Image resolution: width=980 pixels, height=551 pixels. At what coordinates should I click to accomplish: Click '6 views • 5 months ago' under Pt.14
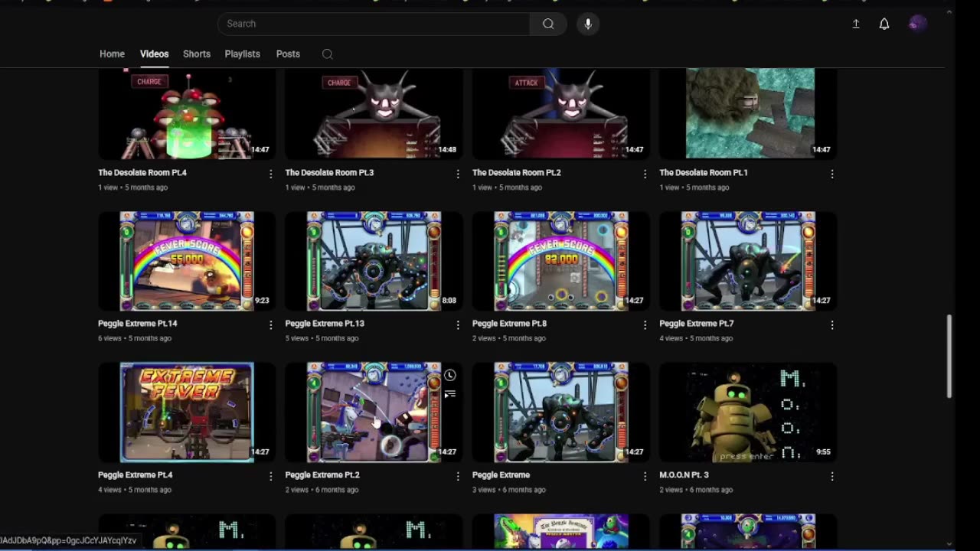coord(135,338)
